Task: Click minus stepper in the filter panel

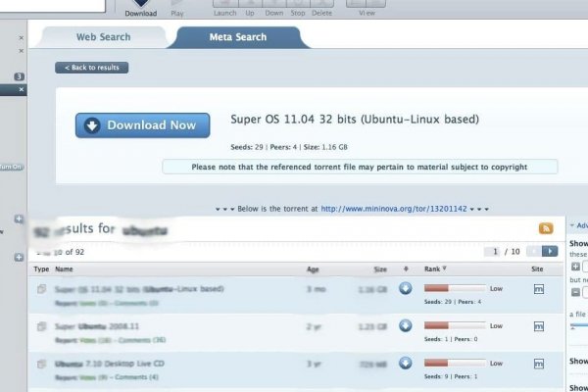Action: tap(574, 292)
